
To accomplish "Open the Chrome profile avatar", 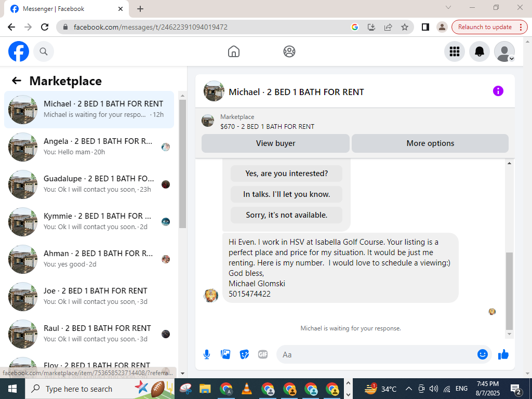I will point(442,27).
